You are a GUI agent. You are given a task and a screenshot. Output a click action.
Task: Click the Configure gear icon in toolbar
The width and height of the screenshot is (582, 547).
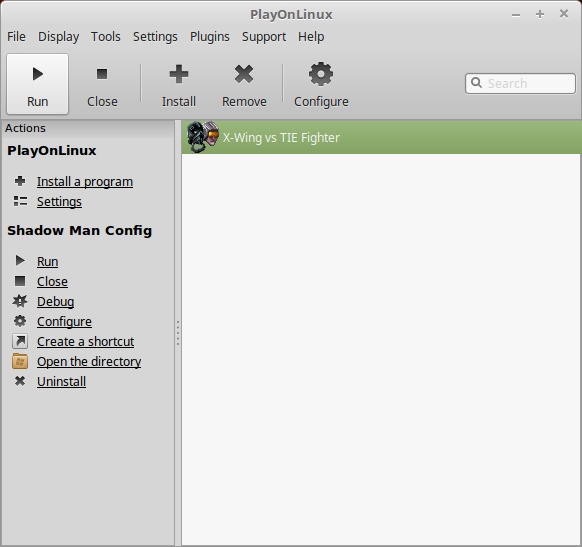(x=321, y=74)
